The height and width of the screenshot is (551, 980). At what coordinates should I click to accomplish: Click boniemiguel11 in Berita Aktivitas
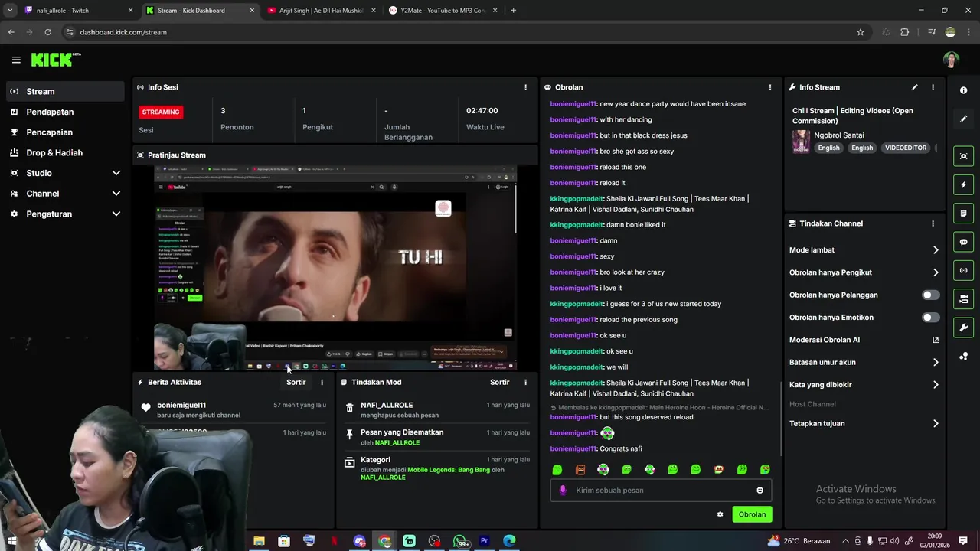(x=181, y=405)
